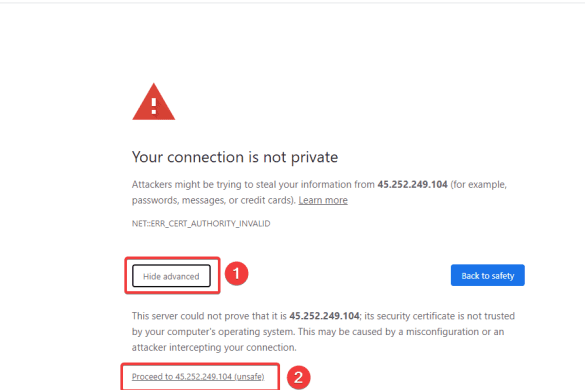Viewport: 585px width, 390px height.
Task: Click the 'Your connection is not private' heading
Action: [x=235, y=157]
